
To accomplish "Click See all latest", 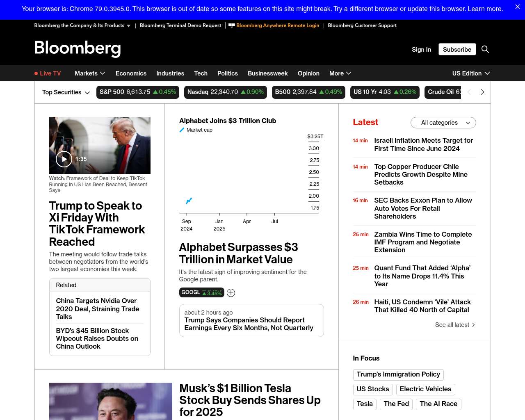I will (455, 325).
